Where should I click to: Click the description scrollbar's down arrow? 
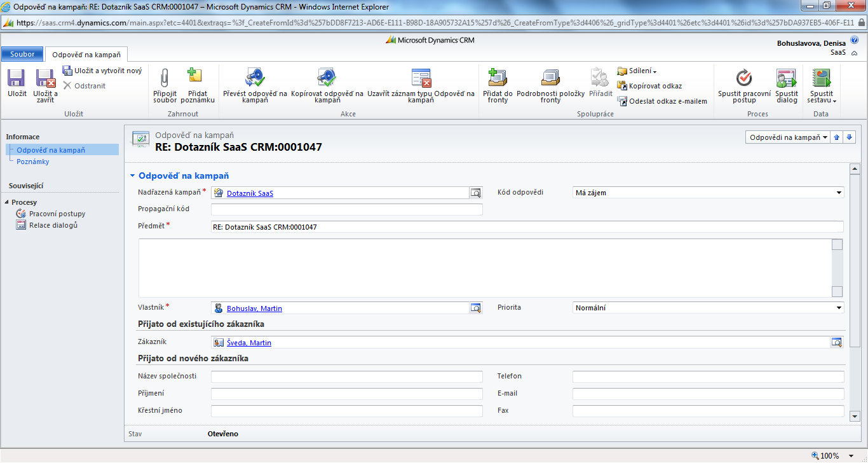pos(837,292)
